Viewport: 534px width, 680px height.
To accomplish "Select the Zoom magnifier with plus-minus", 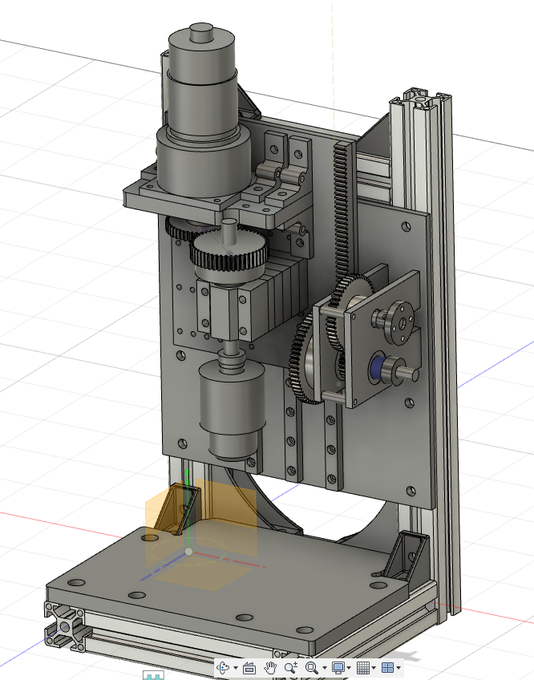I will [291, 667].
